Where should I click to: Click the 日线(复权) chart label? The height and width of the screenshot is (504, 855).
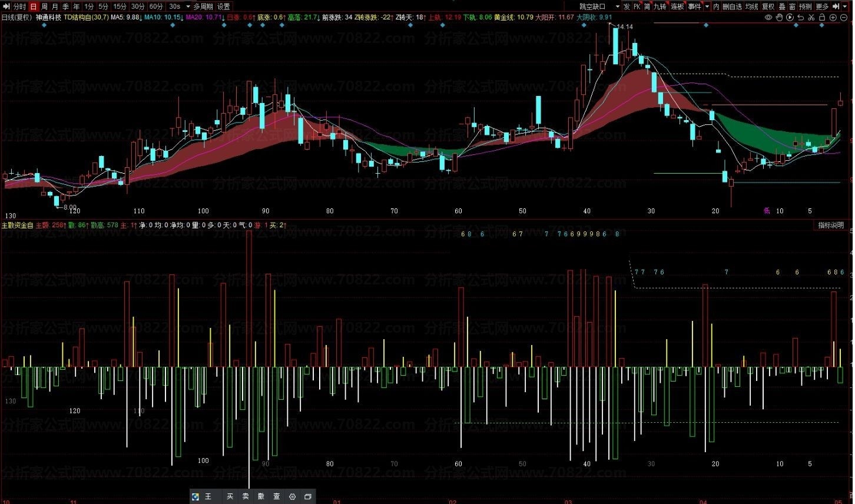[x=16, y=18]
